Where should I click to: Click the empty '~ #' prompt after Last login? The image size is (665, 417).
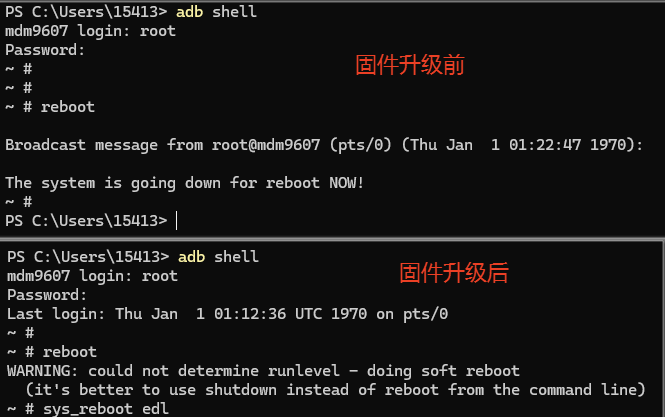(20, 333)
